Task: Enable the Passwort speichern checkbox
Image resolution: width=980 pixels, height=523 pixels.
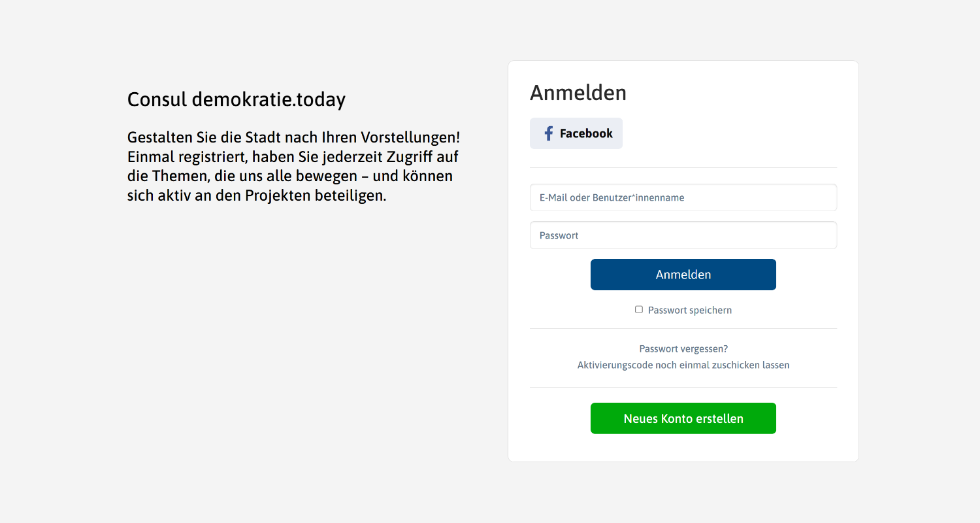Action: (x=639, y=309)
